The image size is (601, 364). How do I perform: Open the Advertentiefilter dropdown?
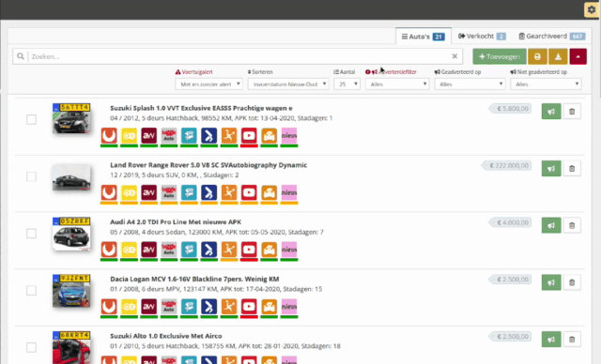(x=397, y=84)
